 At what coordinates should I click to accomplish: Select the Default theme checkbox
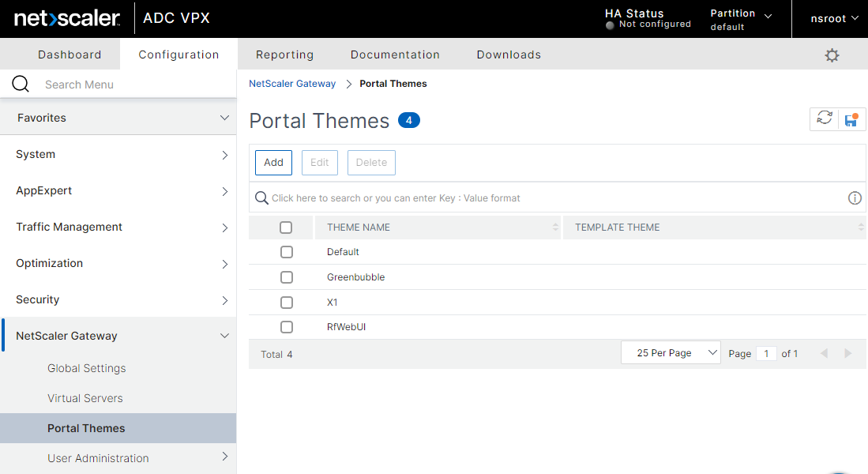pyautogui.click(x=287, y=252)
